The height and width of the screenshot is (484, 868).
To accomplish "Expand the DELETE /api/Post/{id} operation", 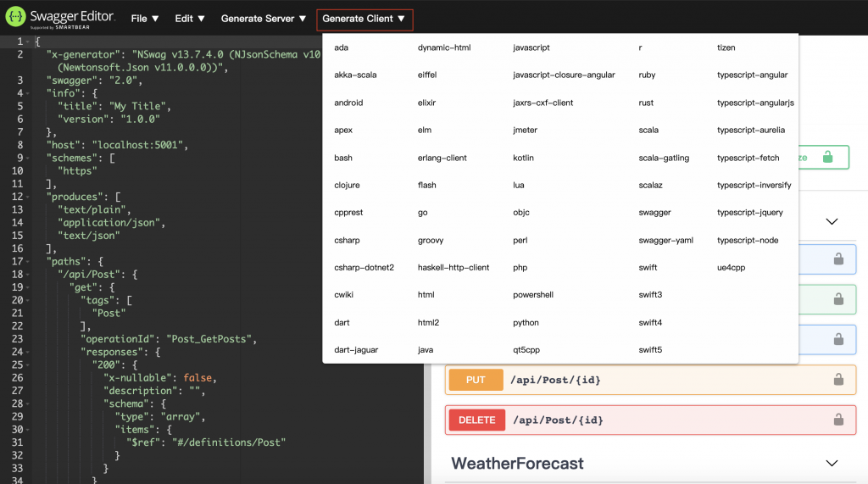I will pyautogui.click(x=650, y=420).
